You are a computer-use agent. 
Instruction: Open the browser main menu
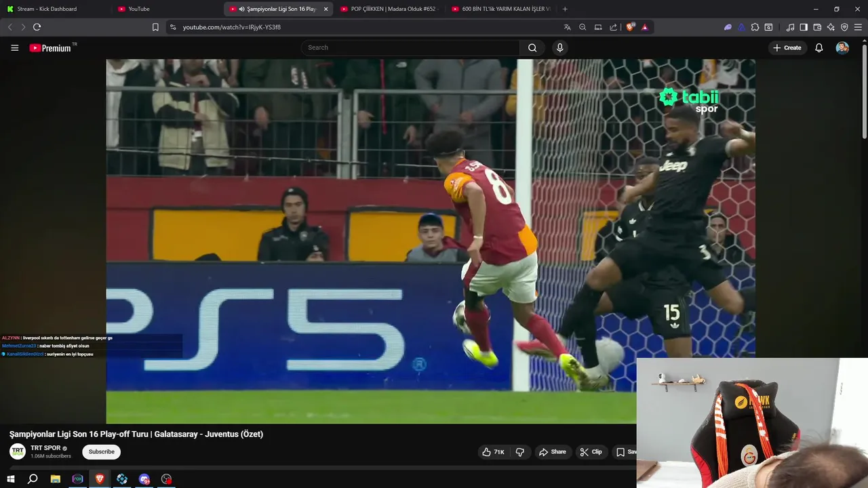[x=859, y=27]
